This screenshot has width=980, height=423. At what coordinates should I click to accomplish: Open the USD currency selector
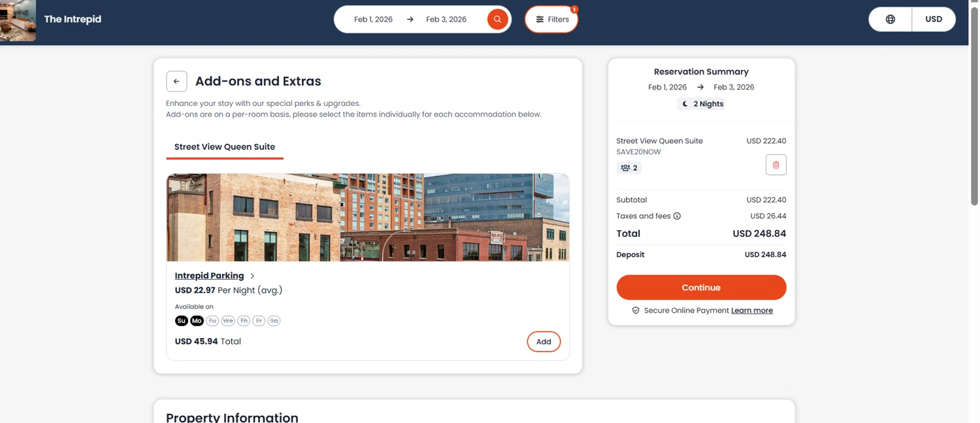934,20
